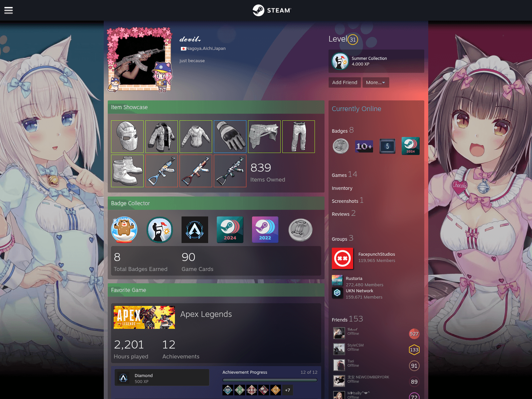Open Game Cards count
This screenshot has height=399, width=532.
[198, 262]
